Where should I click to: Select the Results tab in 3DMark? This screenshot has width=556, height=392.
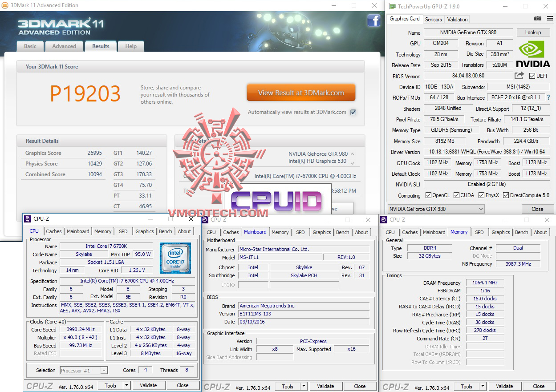tap(101, 46)
